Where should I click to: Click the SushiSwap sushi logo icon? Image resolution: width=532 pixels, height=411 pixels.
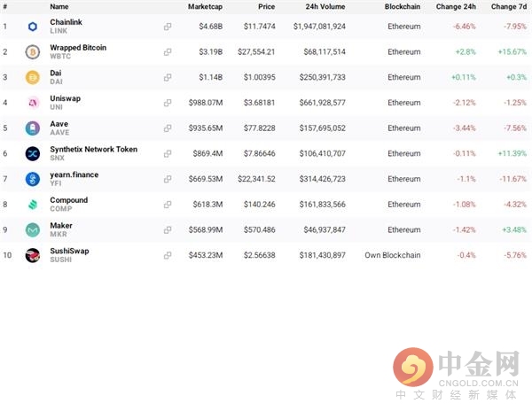(33, 255)
